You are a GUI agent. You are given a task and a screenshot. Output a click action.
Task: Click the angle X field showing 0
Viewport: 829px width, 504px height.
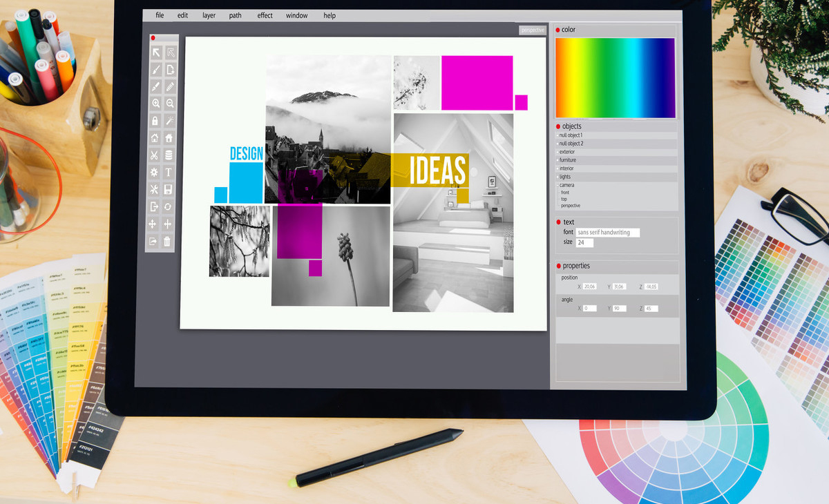589,308
